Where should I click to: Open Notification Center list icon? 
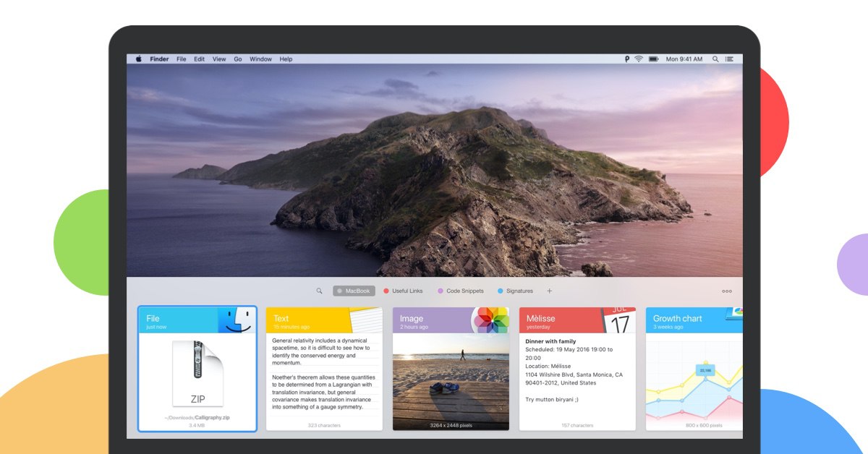click(729, 59)
